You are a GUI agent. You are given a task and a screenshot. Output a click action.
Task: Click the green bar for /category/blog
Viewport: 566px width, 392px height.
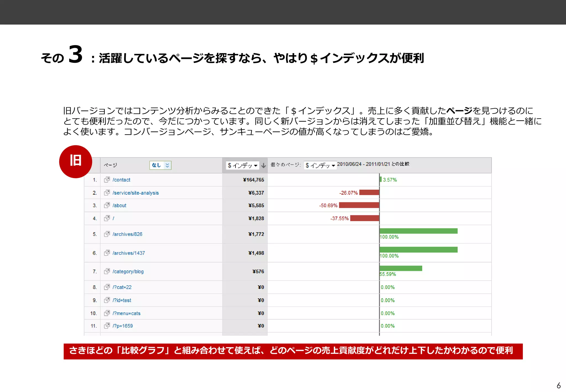(401, 268)
